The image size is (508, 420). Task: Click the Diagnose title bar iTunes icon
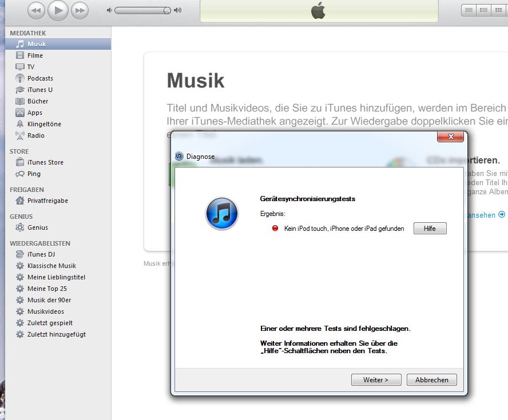179,157
